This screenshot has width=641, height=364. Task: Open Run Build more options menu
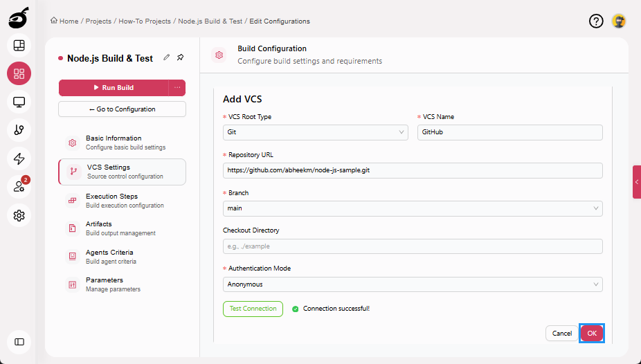pyautogui.click(x=177, y=87)
